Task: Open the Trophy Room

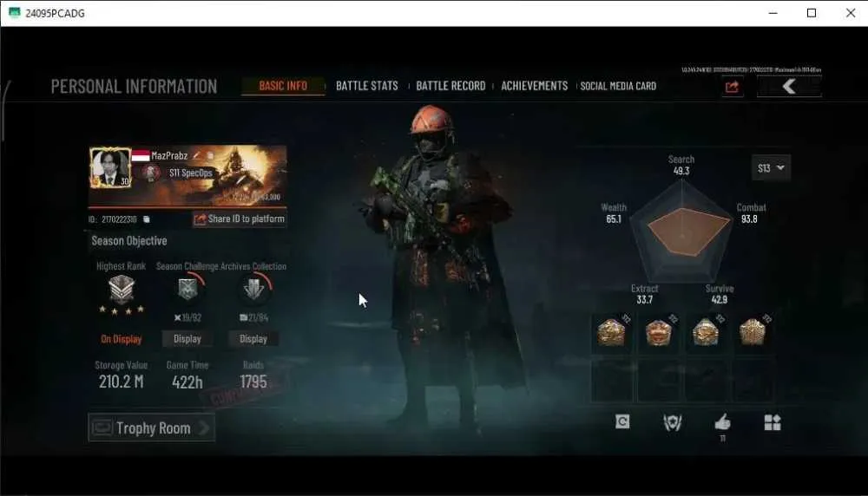Action: (x=151, y=428)
